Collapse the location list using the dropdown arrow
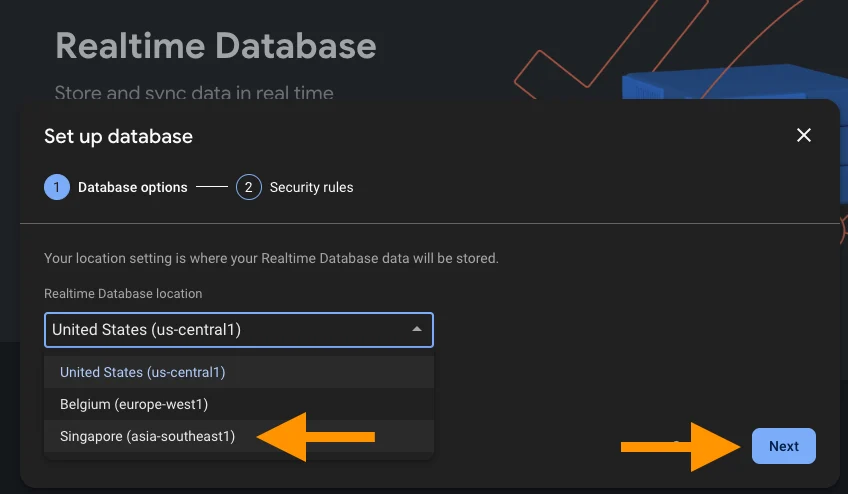848x494 pixels. click(x=417, y=330)
